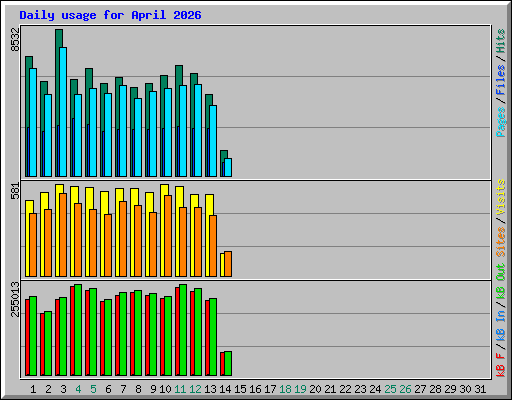This screenshot has width=512, height=400.
Task: Click the green kB Out bar for day 11
Action: point(183,330)
